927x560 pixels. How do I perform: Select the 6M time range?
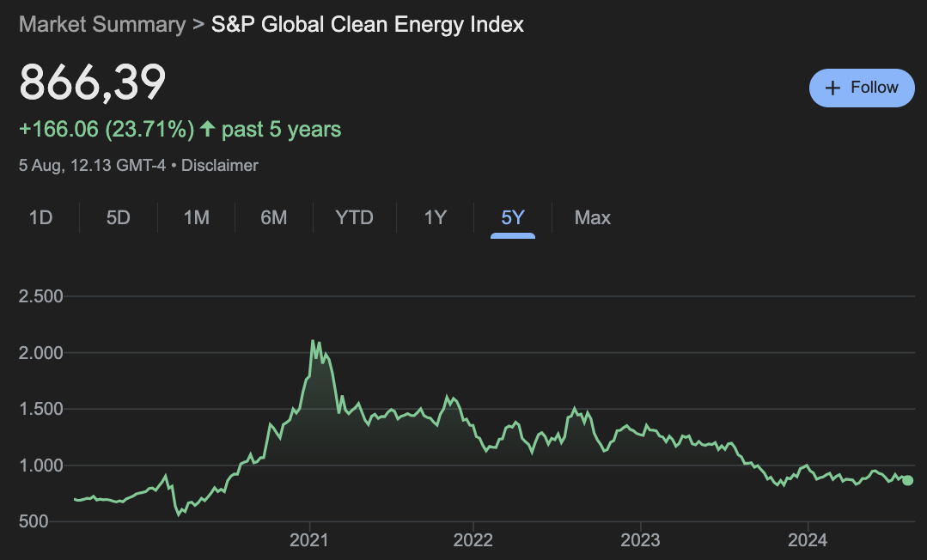tap(274, 218)
